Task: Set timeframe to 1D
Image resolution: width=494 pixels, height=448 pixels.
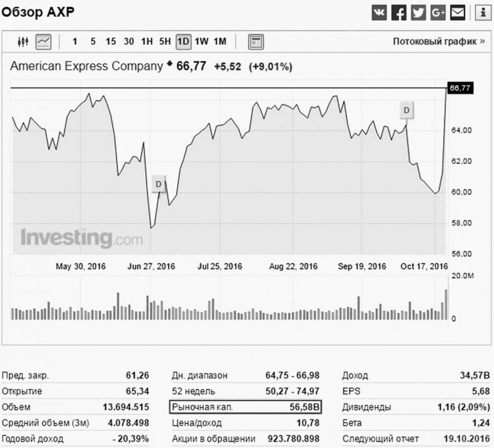Action: [x=183, y=42]
